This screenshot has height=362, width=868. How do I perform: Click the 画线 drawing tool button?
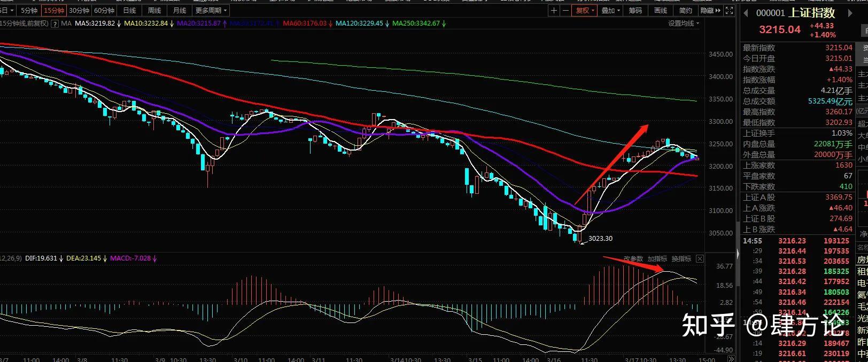tap(661, 11)
